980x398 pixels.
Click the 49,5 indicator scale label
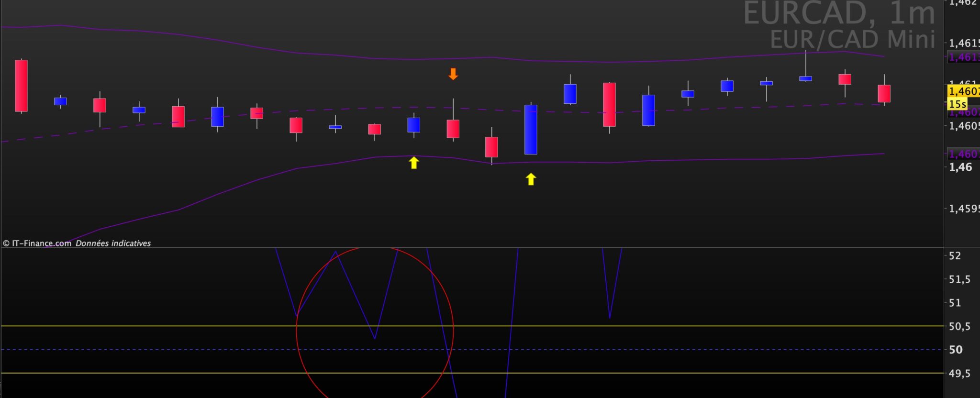pos(959,373)
